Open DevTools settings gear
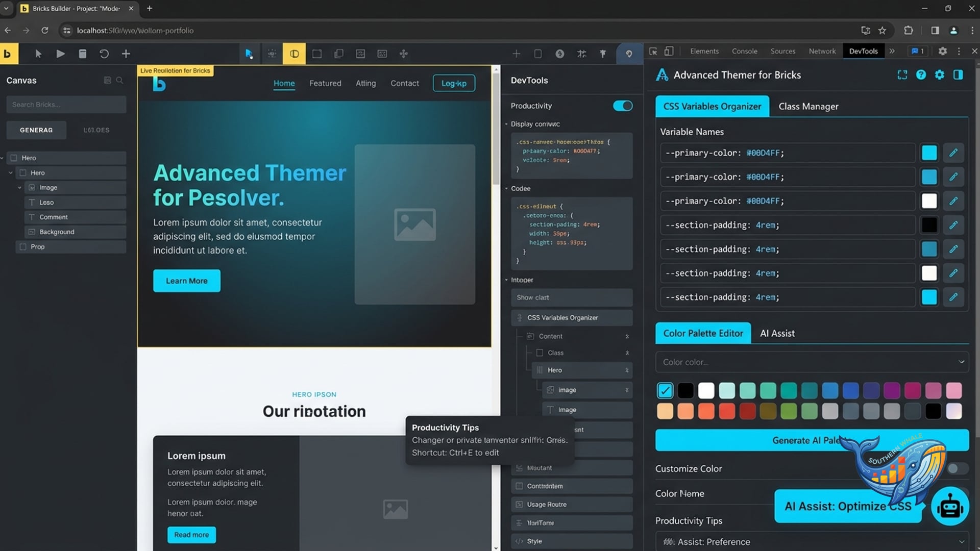Screen dimensions: 980x551 (x=943, y=51)
